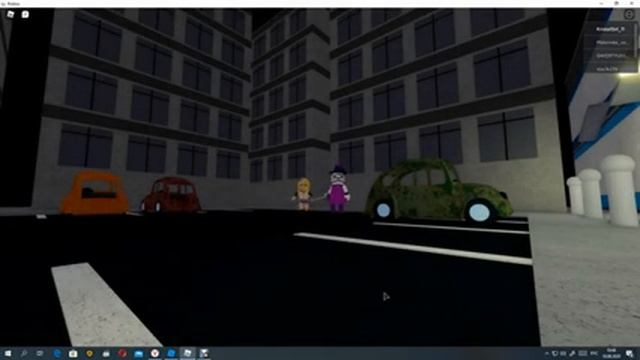Open the yellow shield app on taskbar
Image resolution: width=640 pixels, height=360 pixels.
click(x=89, y=353)
